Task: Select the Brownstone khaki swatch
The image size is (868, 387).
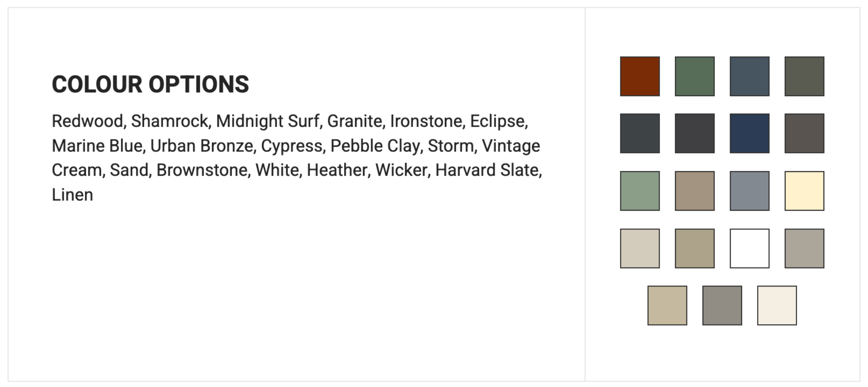Action: (x=695, y=248)
